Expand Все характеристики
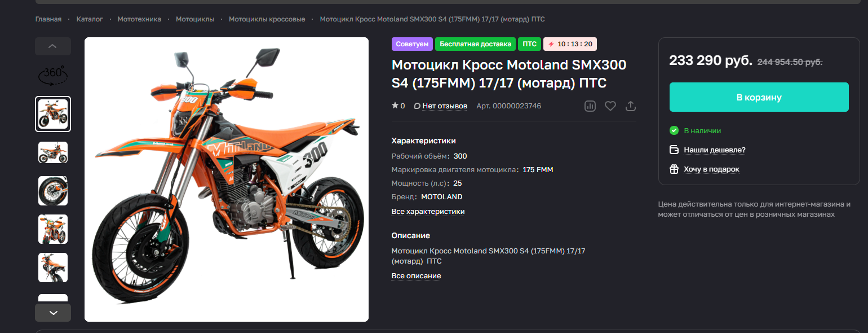This screenshot has height=333, width=868. [428, 212]
